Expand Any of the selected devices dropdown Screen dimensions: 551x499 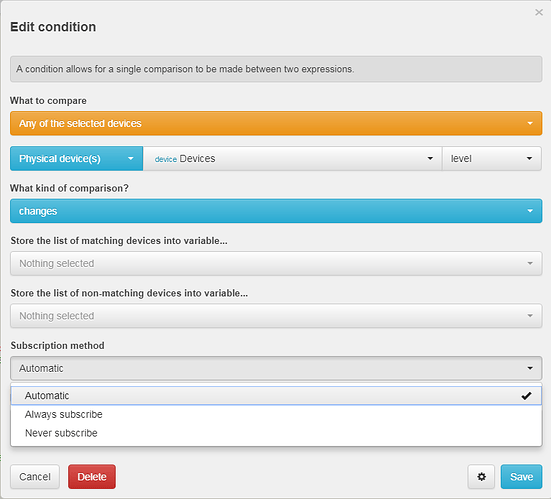(x=276, y=123)
